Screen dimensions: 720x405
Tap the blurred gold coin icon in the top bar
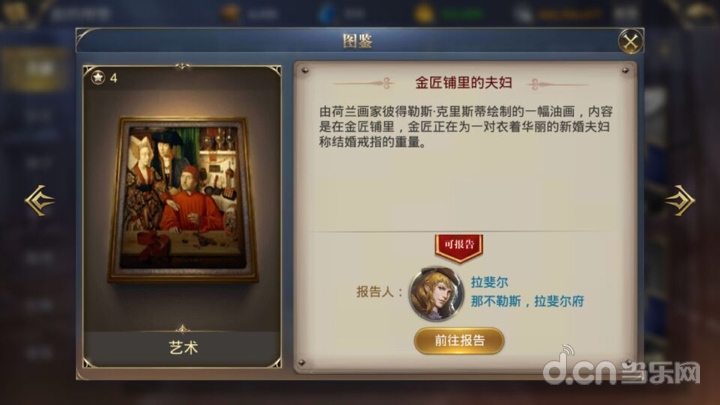click(423, 14)
